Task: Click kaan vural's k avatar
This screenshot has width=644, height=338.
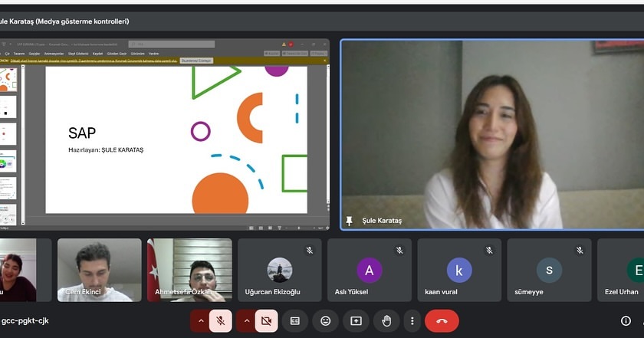Action: (459, 270)
